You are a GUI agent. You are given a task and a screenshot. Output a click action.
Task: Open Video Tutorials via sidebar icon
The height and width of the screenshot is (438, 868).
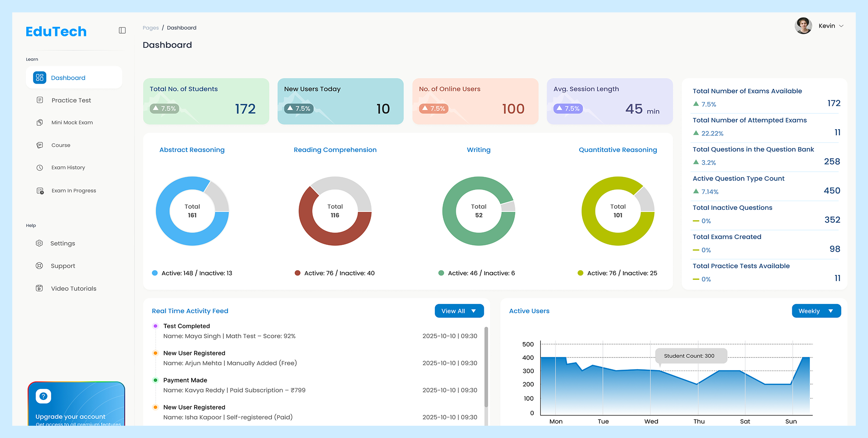(39, 288)
